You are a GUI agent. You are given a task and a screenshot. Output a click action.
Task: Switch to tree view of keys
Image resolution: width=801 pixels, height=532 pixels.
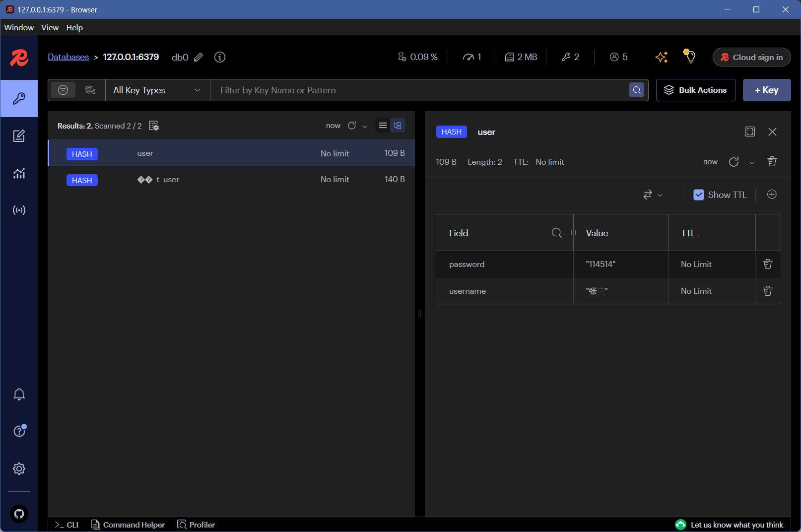point(398,126)
